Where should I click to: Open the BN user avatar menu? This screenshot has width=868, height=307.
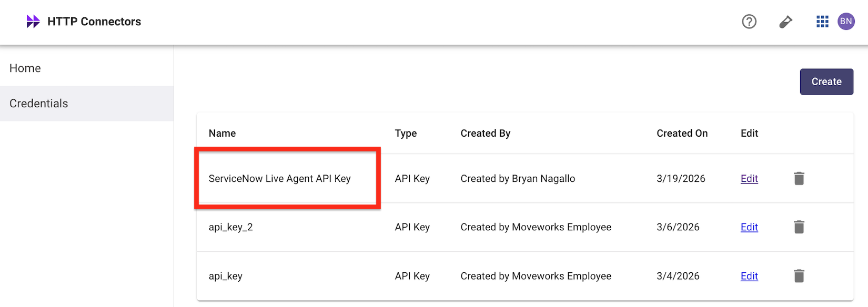[846, 22]
